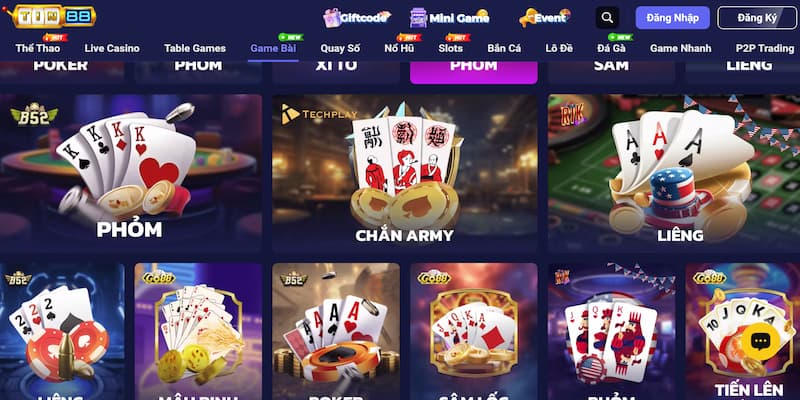Screen dimensions: 800x400
Task: Click the Event trumpet icon
Action: point(527,18)
